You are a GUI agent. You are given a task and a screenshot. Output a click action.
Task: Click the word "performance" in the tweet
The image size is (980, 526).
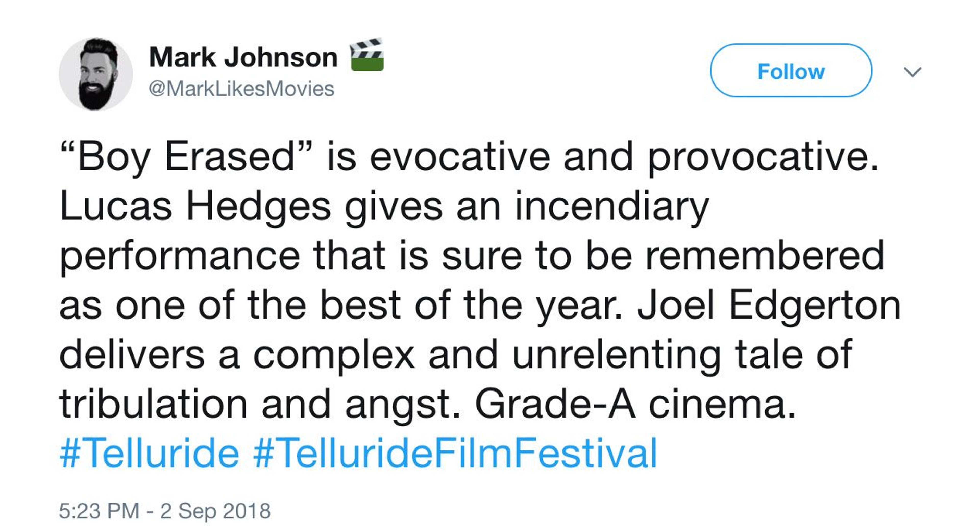point(180,256)
